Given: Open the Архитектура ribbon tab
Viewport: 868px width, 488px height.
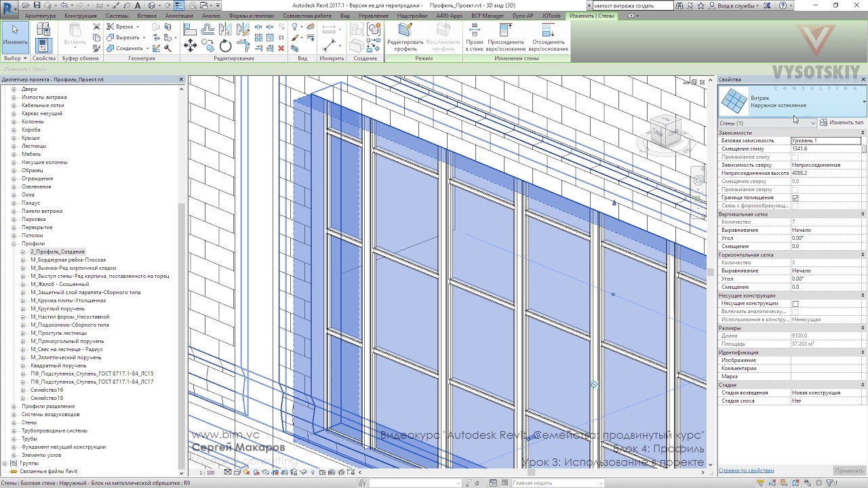Looking at the screenshot, I should click(x=40, y=16).
